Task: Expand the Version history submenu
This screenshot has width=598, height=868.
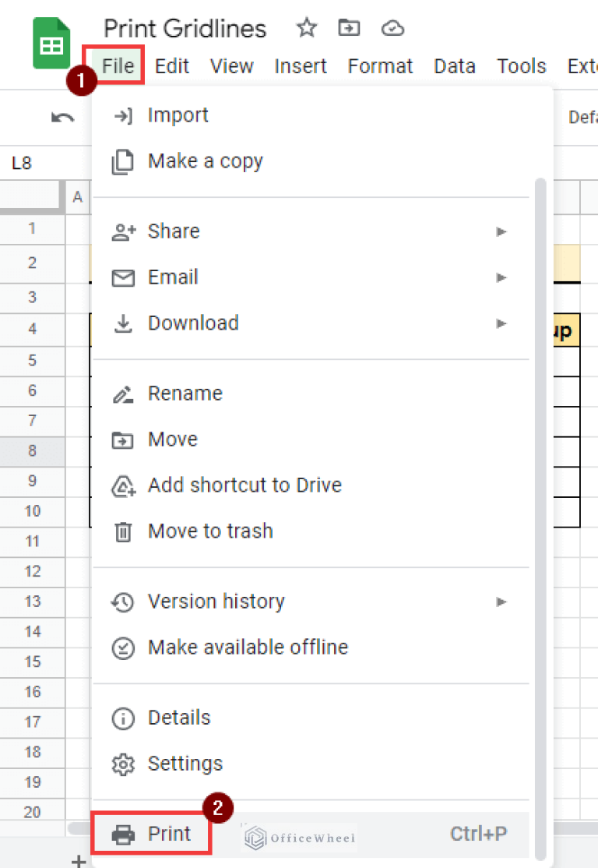Action: coord(501,602)
